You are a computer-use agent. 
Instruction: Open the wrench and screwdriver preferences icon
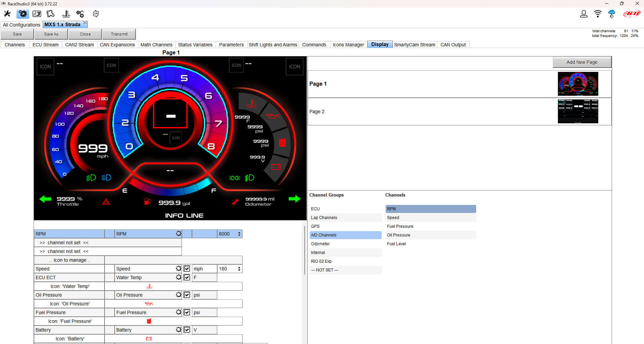point(7,14)
